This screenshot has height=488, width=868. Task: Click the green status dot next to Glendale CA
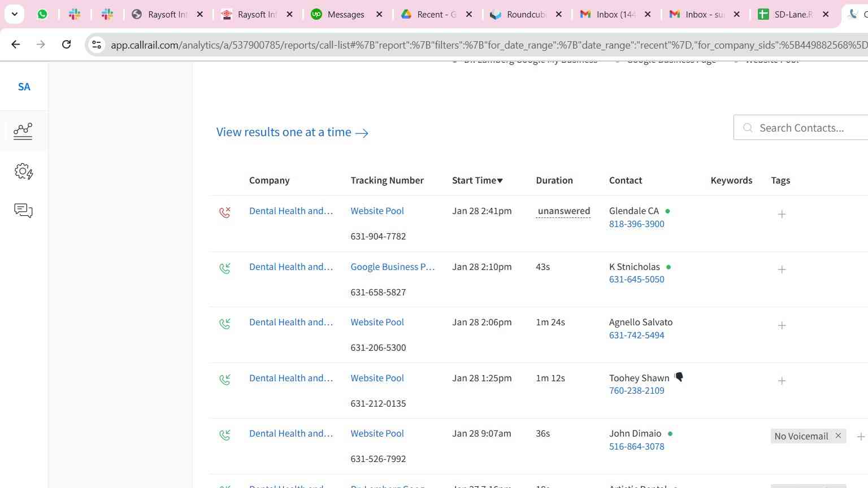[667, 211]
